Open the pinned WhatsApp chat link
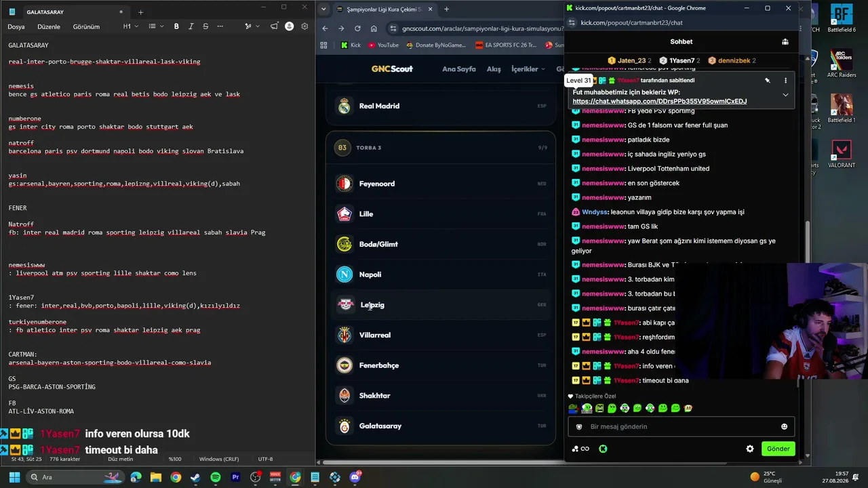The width and height of the screenshot is (868, 488). click(659, 102)
